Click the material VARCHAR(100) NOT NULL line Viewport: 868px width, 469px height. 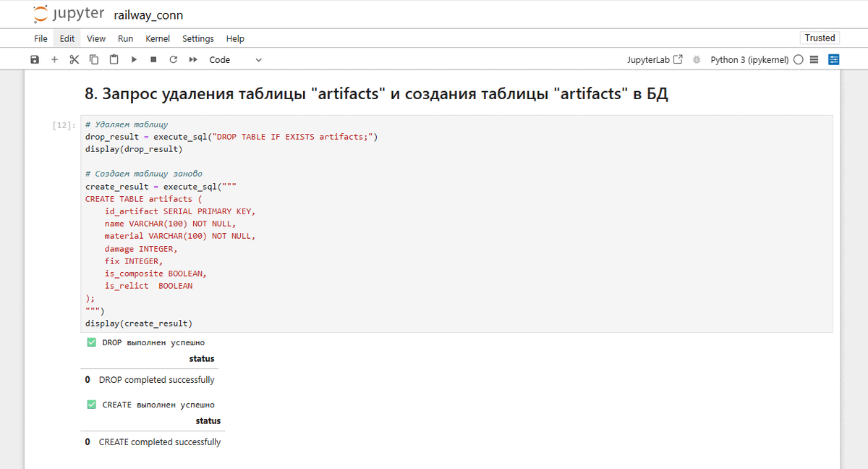(x=180, y=236)
